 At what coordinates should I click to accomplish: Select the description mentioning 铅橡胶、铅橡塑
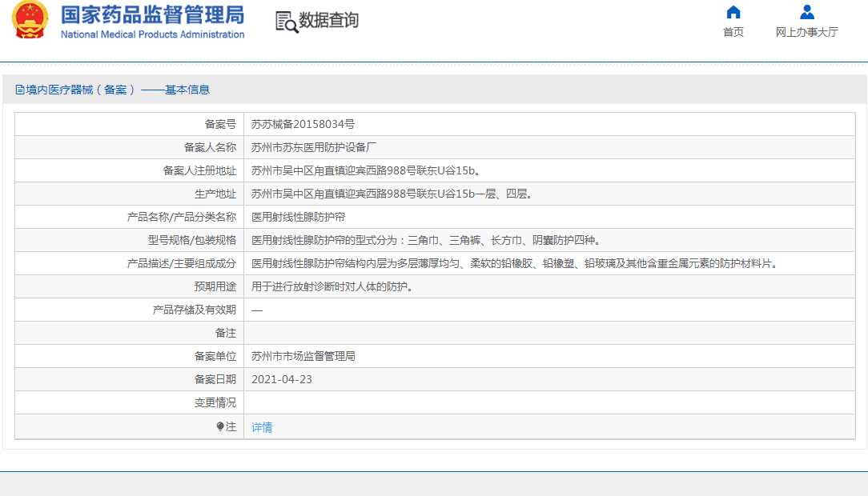(516, 264)
